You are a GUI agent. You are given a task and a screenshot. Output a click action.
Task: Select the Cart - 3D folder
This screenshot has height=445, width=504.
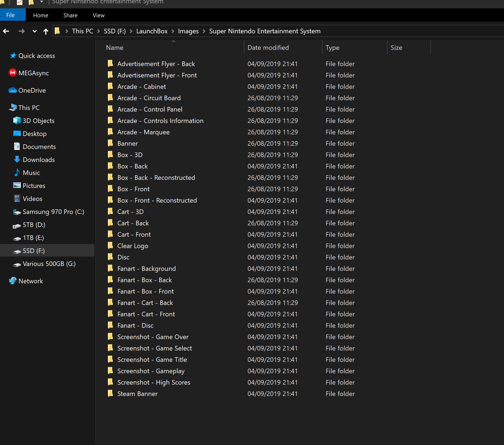point(130,212)
